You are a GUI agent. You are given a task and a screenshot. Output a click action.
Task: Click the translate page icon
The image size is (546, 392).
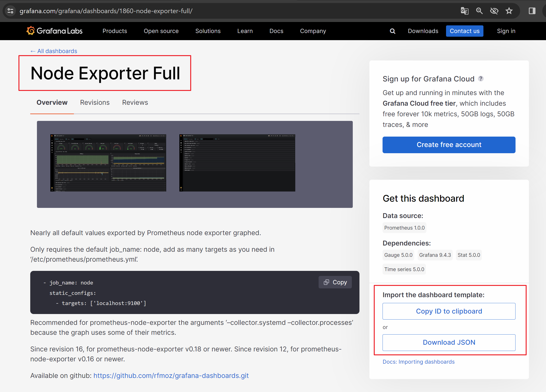[x=465, y=11]
